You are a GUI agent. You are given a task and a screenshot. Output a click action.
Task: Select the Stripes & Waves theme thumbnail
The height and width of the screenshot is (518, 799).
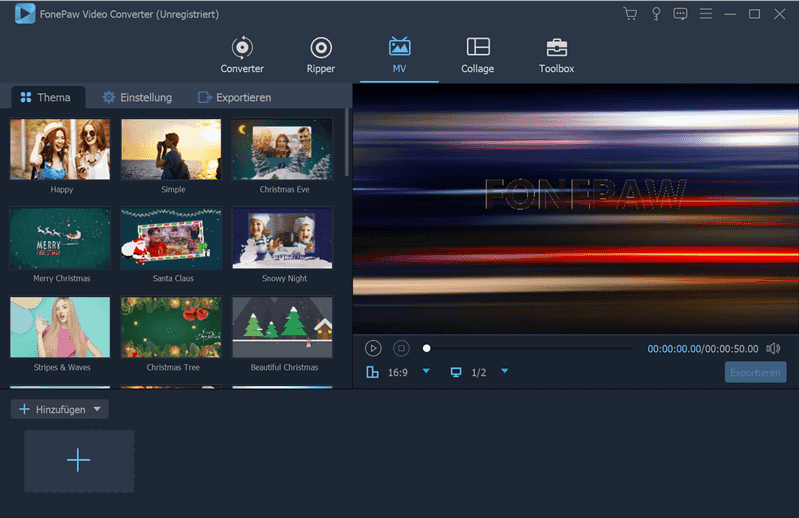point(60,328)
